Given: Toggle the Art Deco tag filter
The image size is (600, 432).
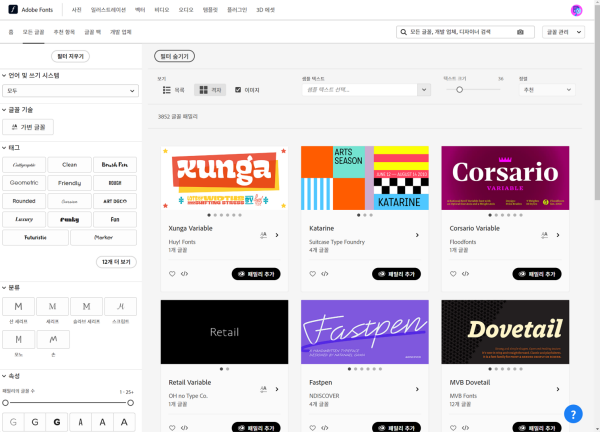Looking at the screenshot, I should (115, 201).
